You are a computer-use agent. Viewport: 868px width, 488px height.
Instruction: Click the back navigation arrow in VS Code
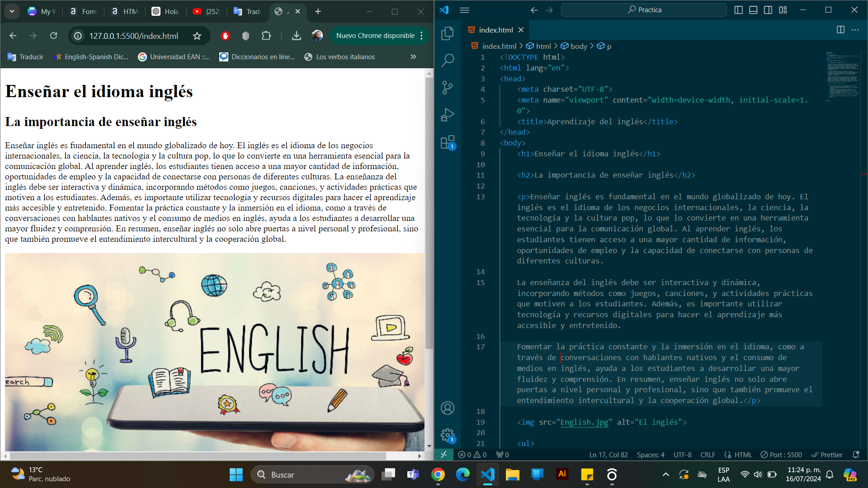click(535, 9)
